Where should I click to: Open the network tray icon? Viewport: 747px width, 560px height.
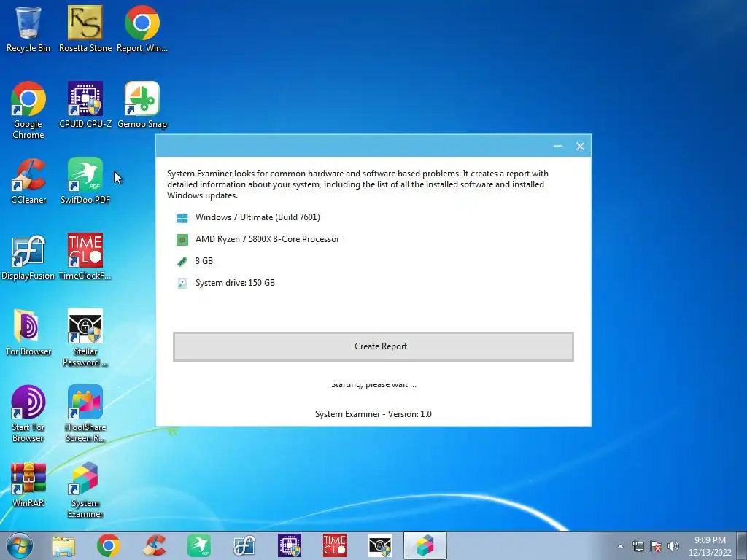(638, 546)
